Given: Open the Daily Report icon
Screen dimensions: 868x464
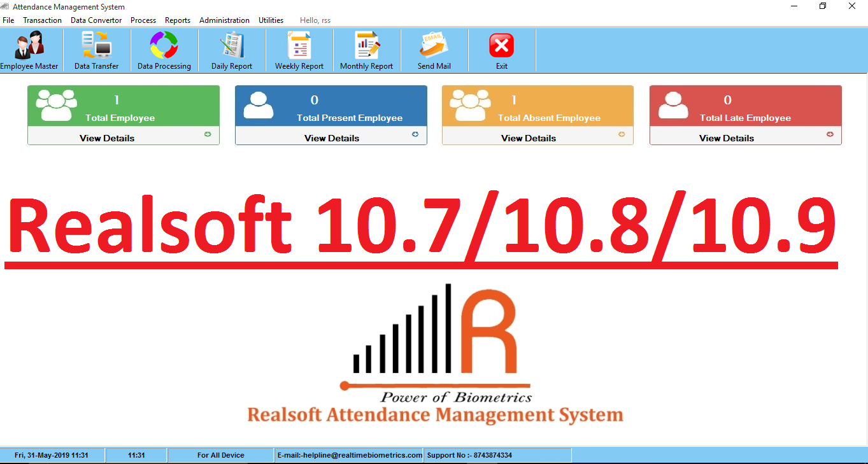Looking at the screenshot, I should 232,45.
